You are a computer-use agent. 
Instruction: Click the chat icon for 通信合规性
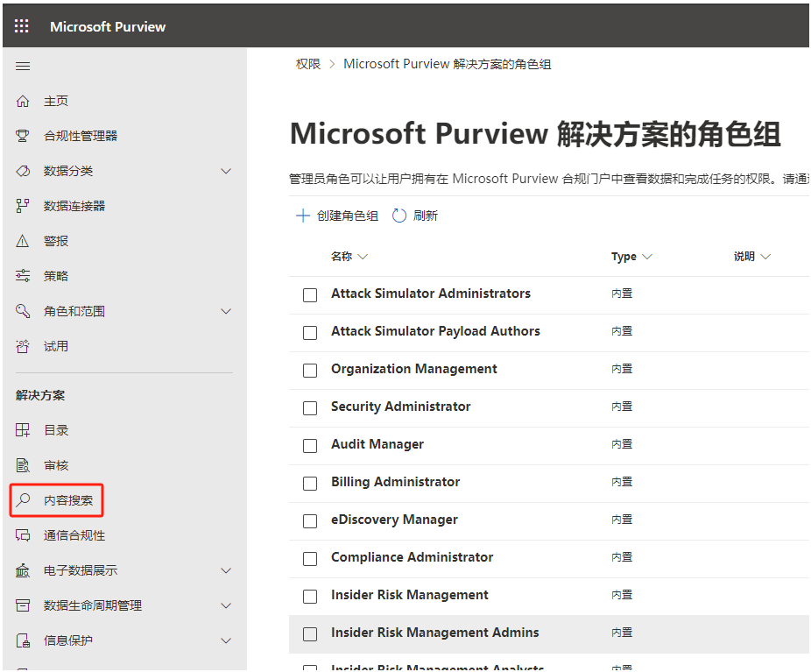click(x=22, y=535)
